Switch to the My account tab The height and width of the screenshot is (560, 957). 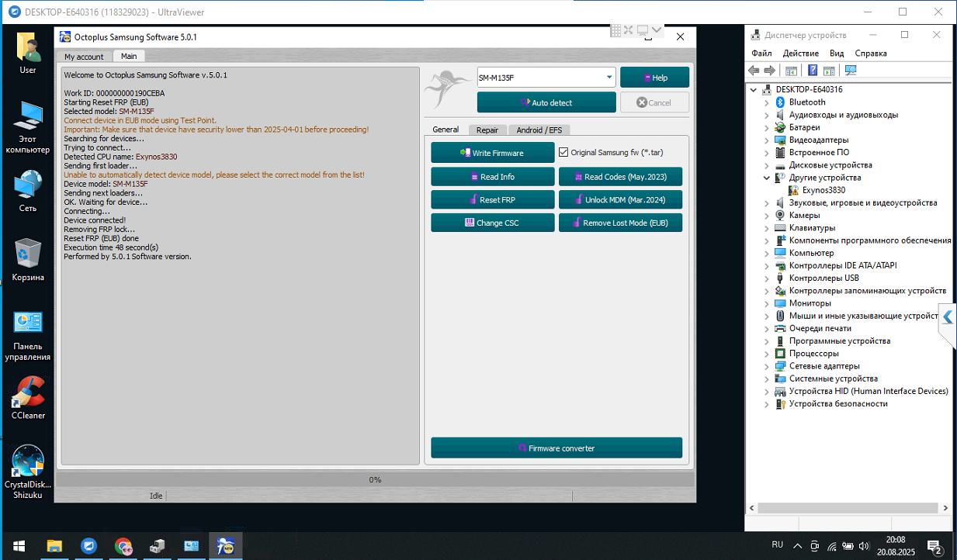coord(84,57)
